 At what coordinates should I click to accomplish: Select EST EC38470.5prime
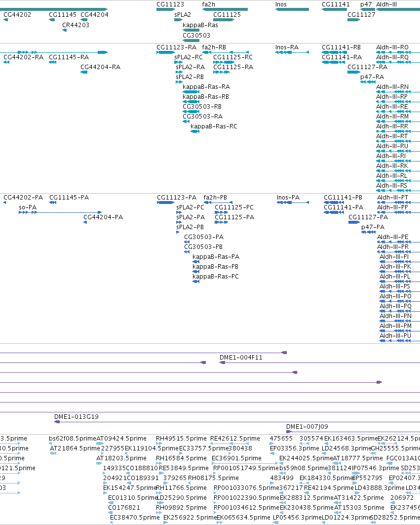(135, 518)
